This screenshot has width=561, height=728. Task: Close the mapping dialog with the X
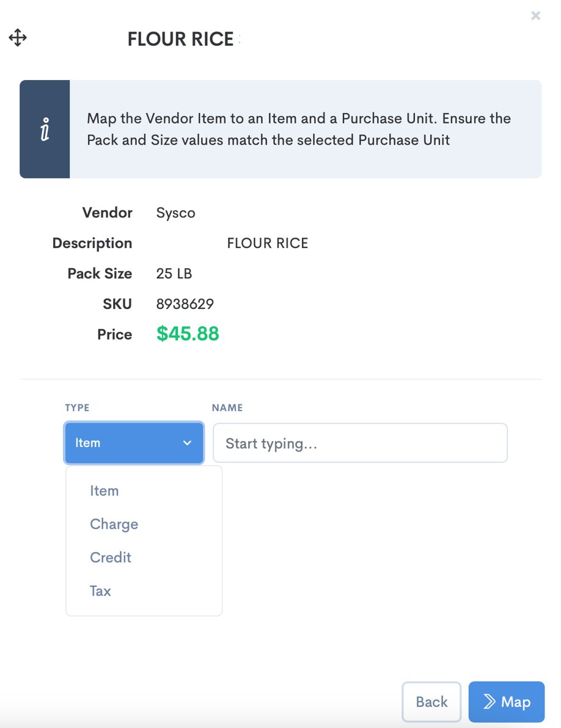[535, 16]
